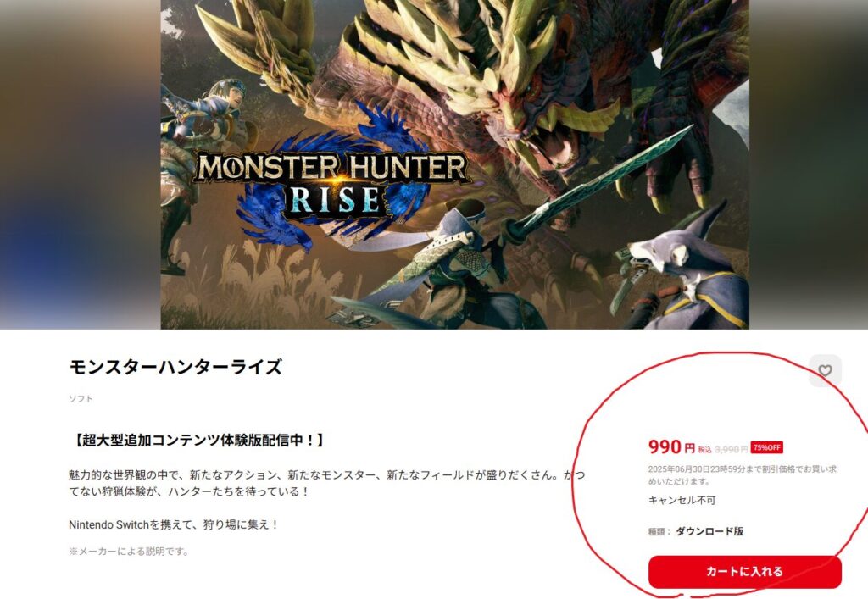Click the red 75%OFF discount badge
This screenshot has height=599, width=868.
point(766,447)
